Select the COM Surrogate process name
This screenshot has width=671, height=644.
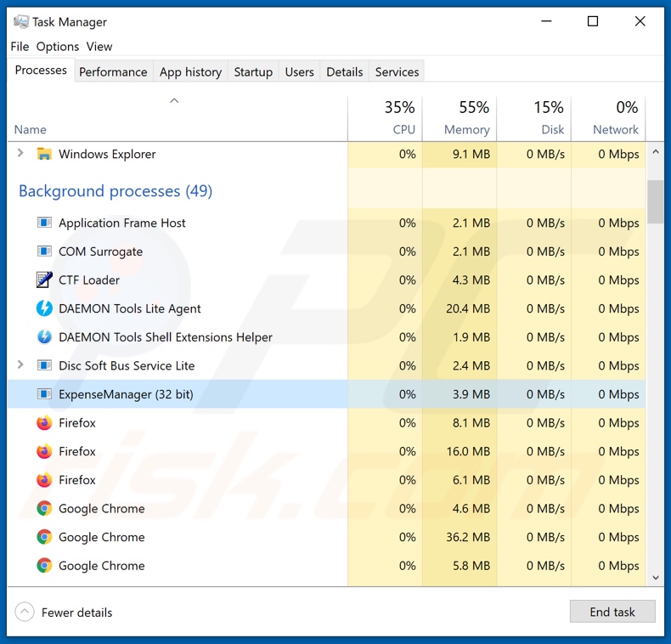[x=100, y=251]
